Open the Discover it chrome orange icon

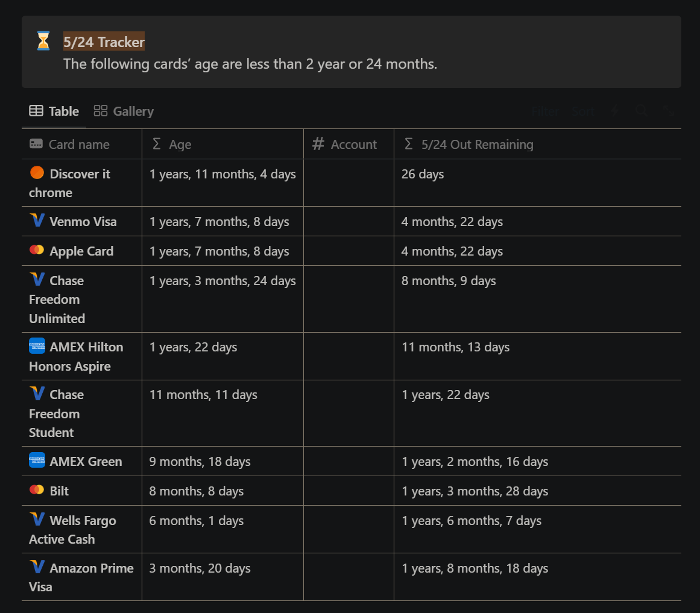click(37, 172)
